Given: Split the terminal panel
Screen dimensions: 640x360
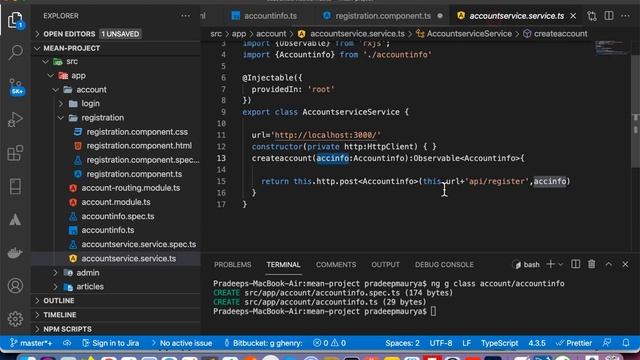Looking at the screenshot, I should (576, 264).
